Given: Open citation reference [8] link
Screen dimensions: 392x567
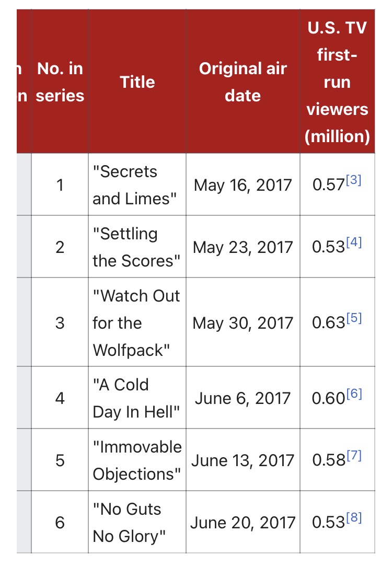Looking at the screenshot, I should (354, 517).
